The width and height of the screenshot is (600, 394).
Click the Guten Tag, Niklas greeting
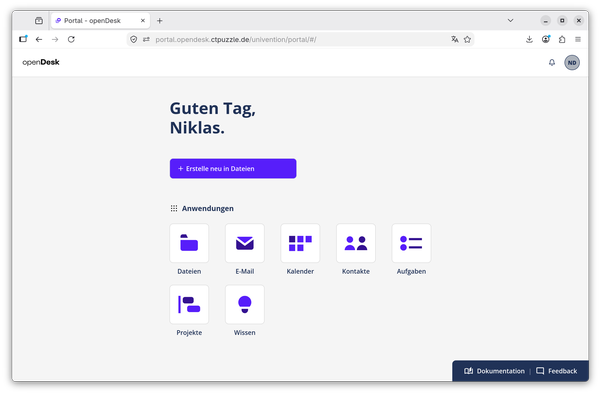(213, 118)
